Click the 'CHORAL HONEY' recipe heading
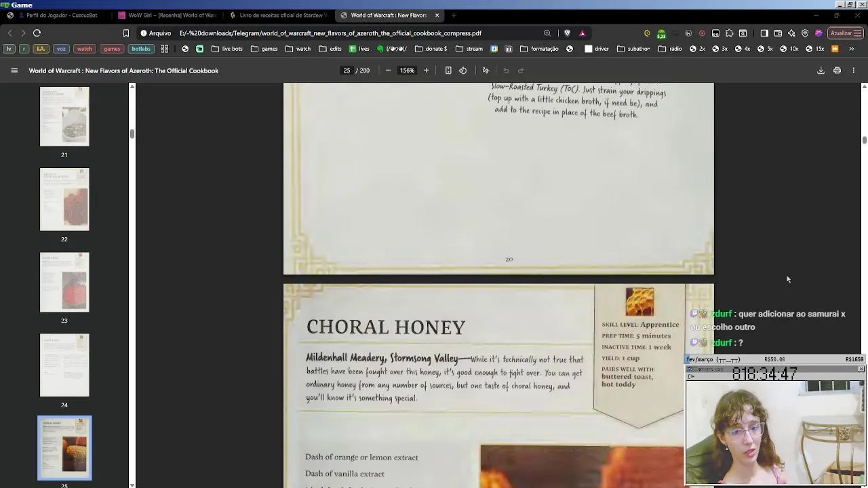 pyautogui.click(x=386, y=327)
